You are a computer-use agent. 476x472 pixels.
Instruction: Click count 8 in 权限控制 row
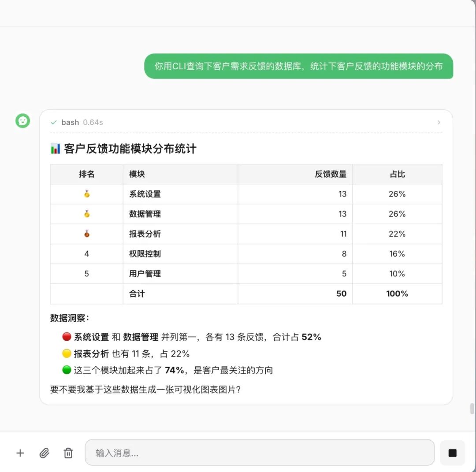344,254
